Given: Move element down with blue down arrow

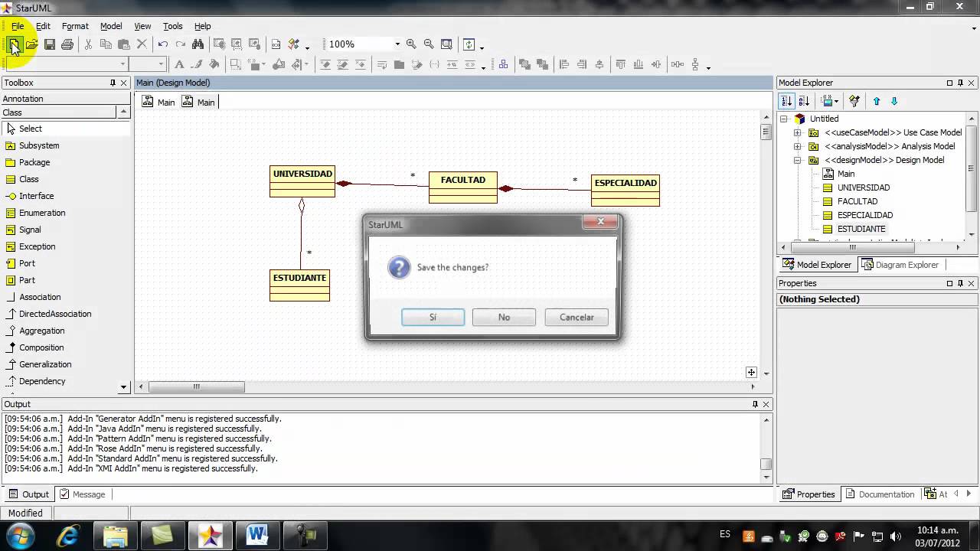Looking at the screenshot, I should pos(893,101).
